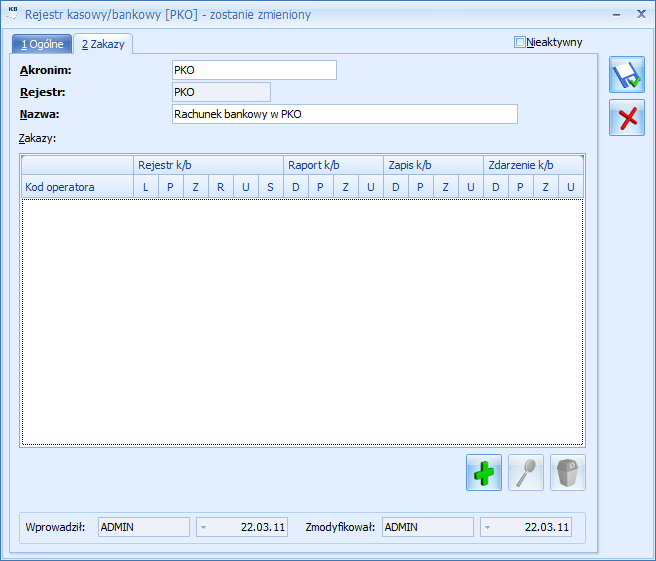Click the Nazwa: label
This screenshot has height=561, width=656.
pyautogui.click(x=39, y=114)
